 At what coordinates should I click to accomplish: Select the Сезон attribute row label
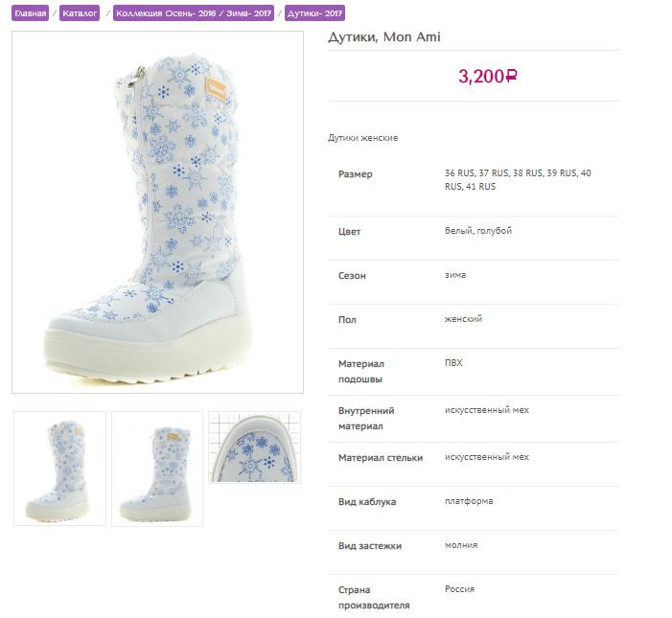(352, 275)
